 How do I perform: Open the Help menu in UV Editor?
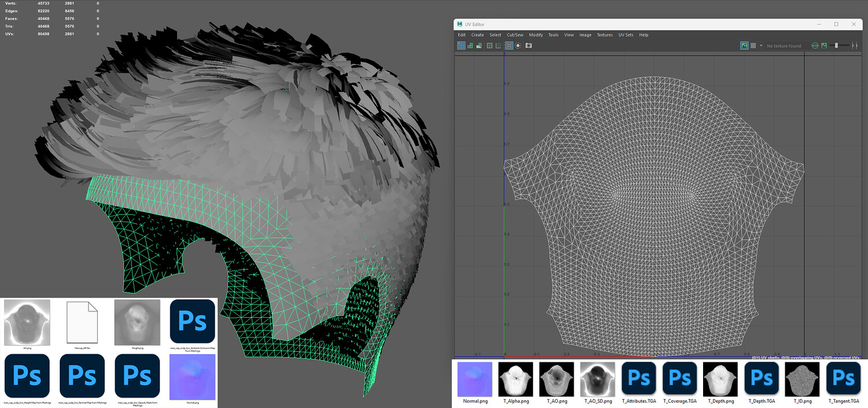click(643, 35)
